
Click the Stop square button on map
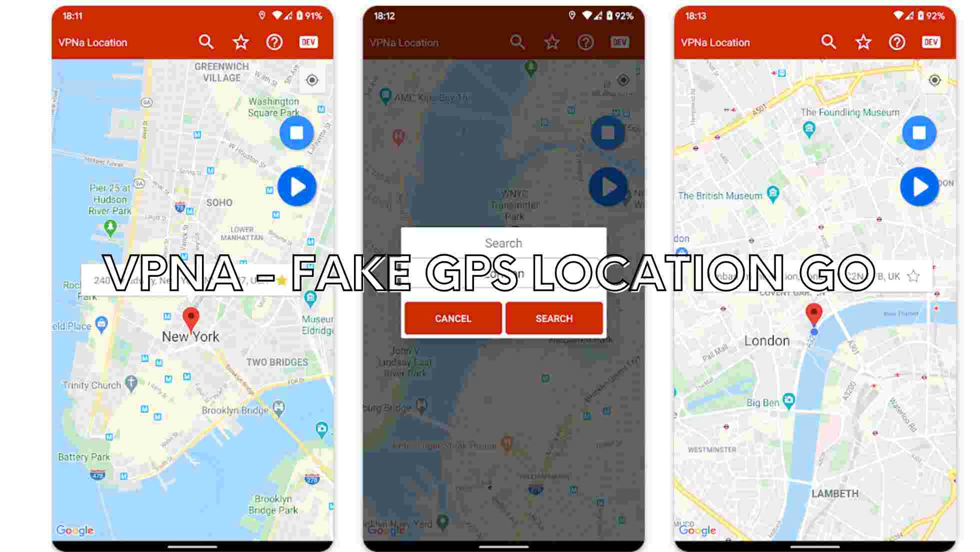[296, 132]
